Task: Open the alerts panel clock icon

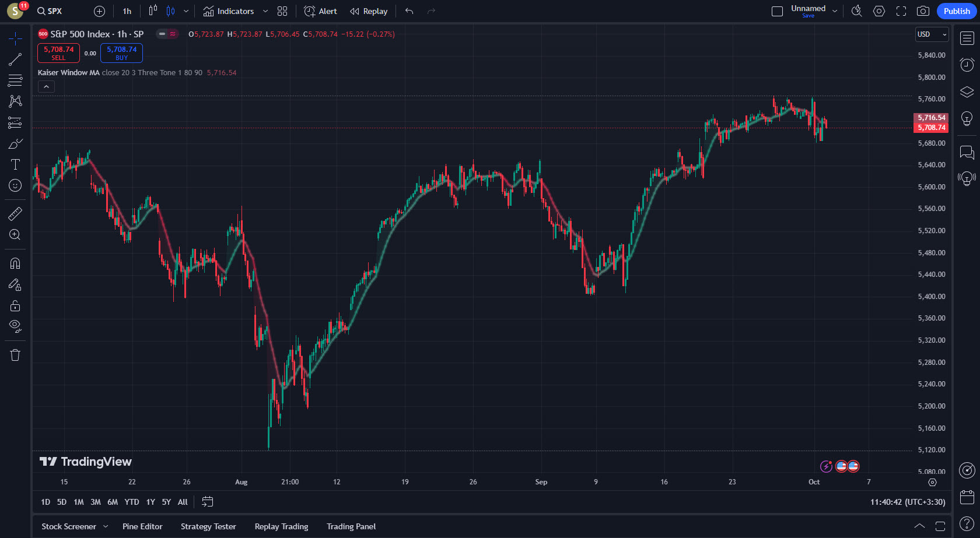Action: point(967,65)
